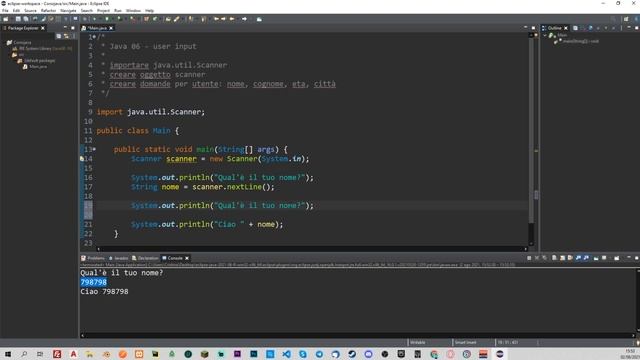Open Windows Start menu
Viewport: 640px width, 360px height.
pos(8,354)
